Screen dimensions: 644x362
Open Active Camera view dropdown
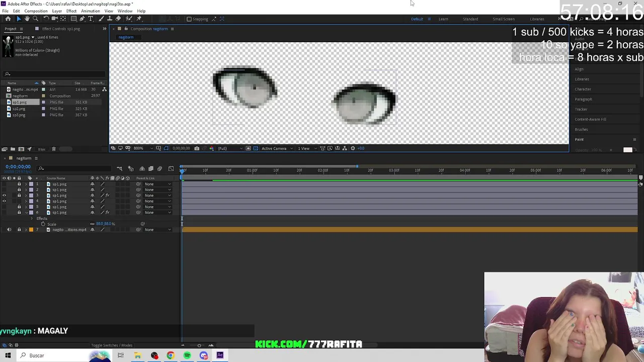coord(277,148)
